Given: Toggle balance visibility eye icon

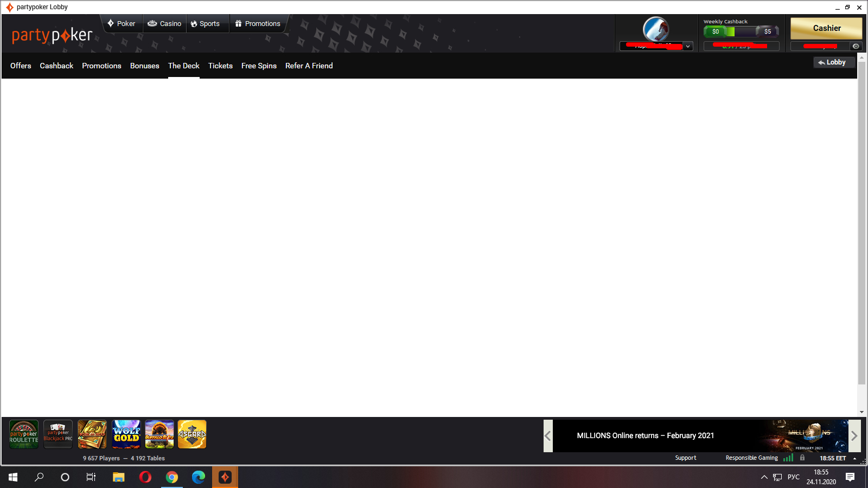Looking at the screenshot, I should tap(856, 46).
